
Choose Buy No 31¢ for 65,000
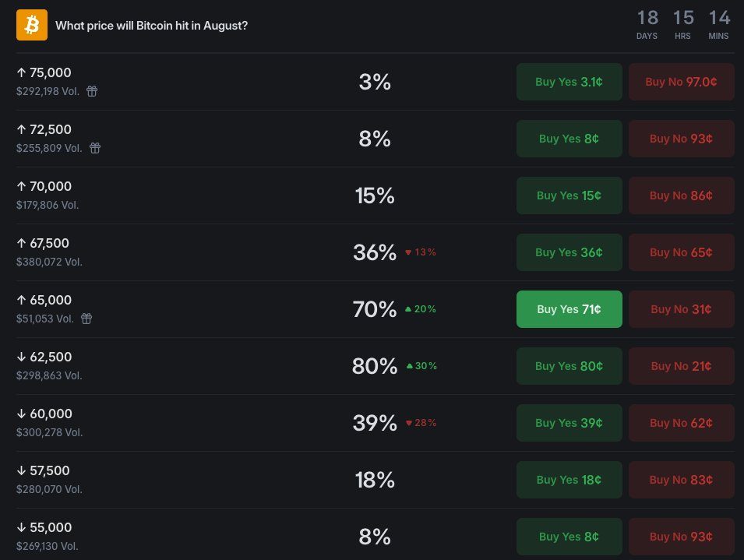click(682, 309)
